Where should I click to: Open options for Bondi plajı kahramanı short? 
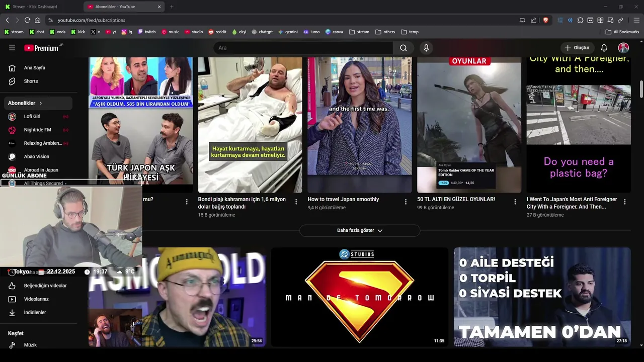click(296, 202)
